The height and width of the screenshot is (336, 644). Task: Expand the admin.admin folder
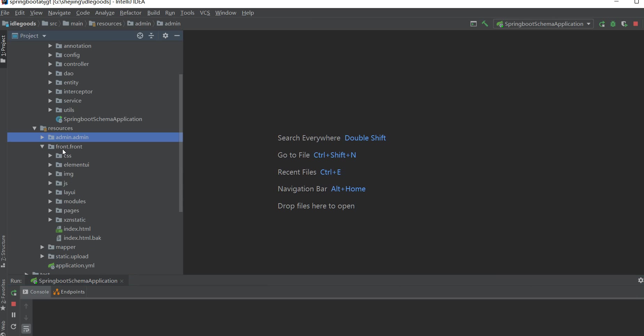click(42, 137)
